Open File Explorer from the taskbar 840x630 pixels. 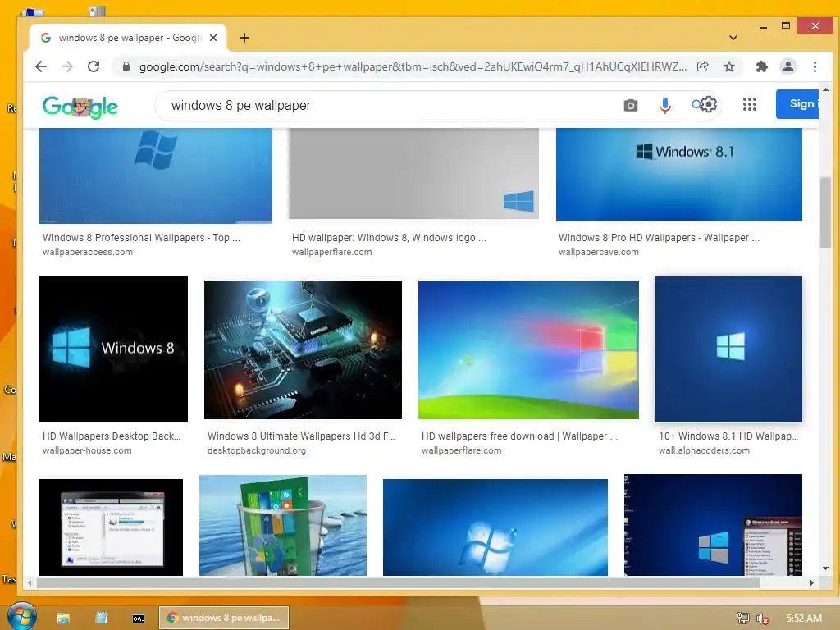point(63,619)
